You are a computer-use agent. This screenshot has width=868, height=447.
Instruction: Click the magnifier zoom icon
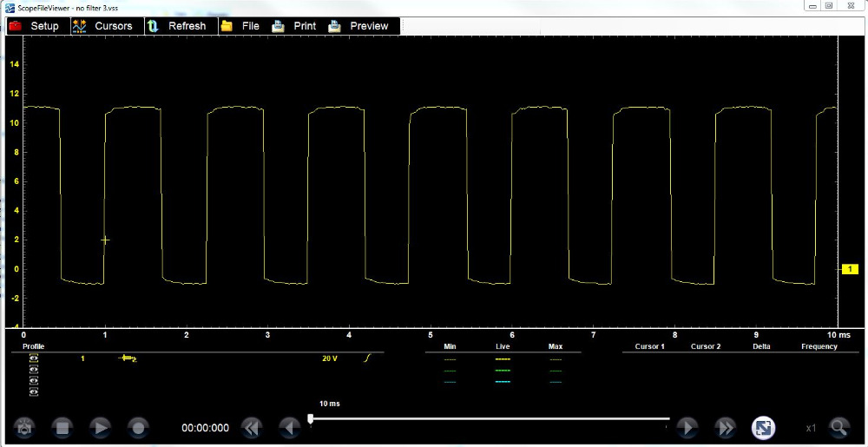tap(838, 427)
